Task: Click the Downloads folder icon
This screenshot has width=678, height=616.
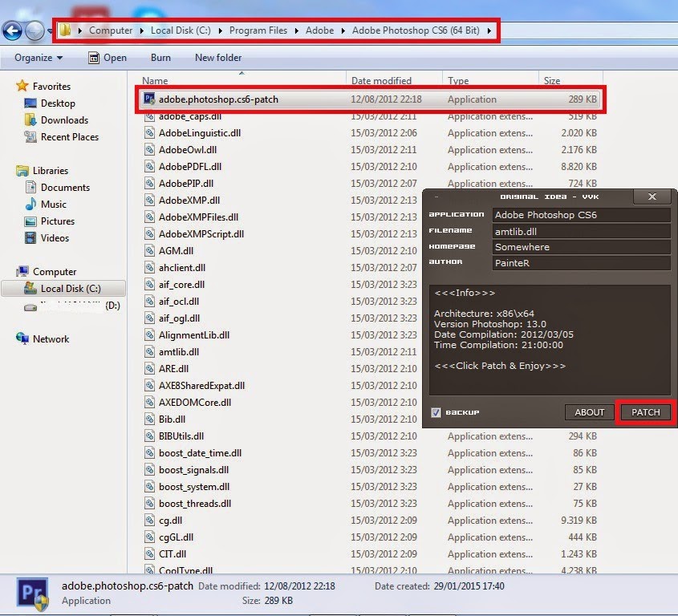Action: (30, 120)
